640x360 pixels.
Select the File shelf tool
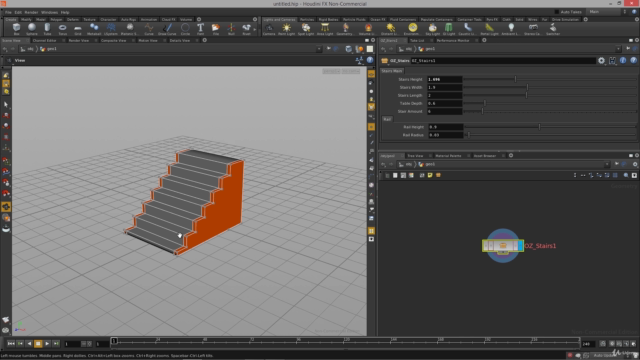(x=216, y=29)
